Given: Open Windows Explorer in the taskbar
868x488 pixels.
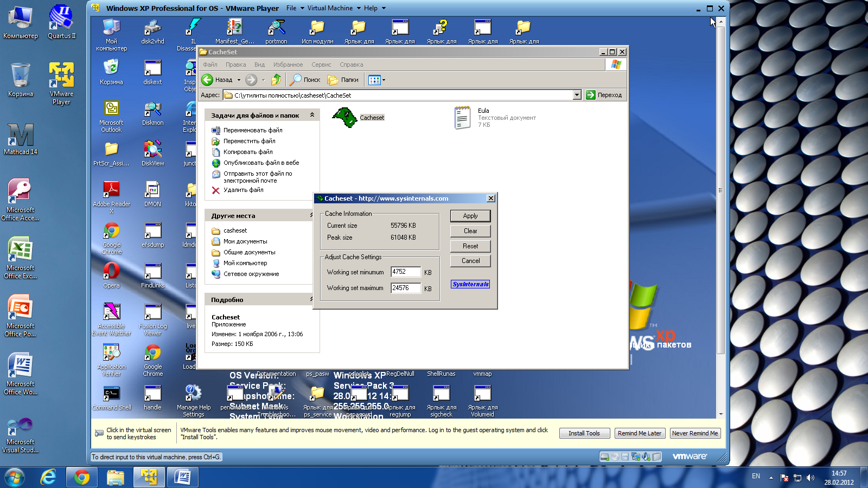Looking at the screenshot, I should [x=116, y=477].
